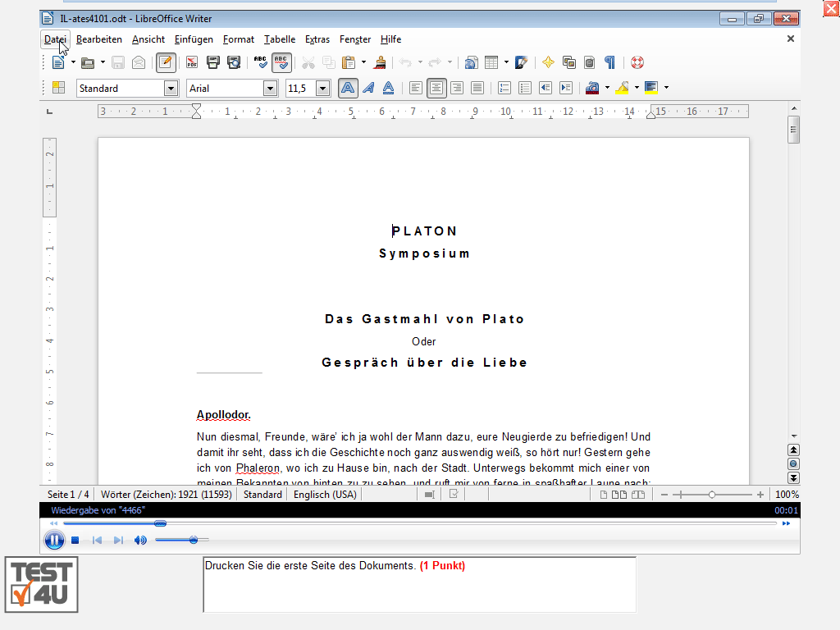Click the Undo arrow icon

pyautogui.click(x=405, y=62)
